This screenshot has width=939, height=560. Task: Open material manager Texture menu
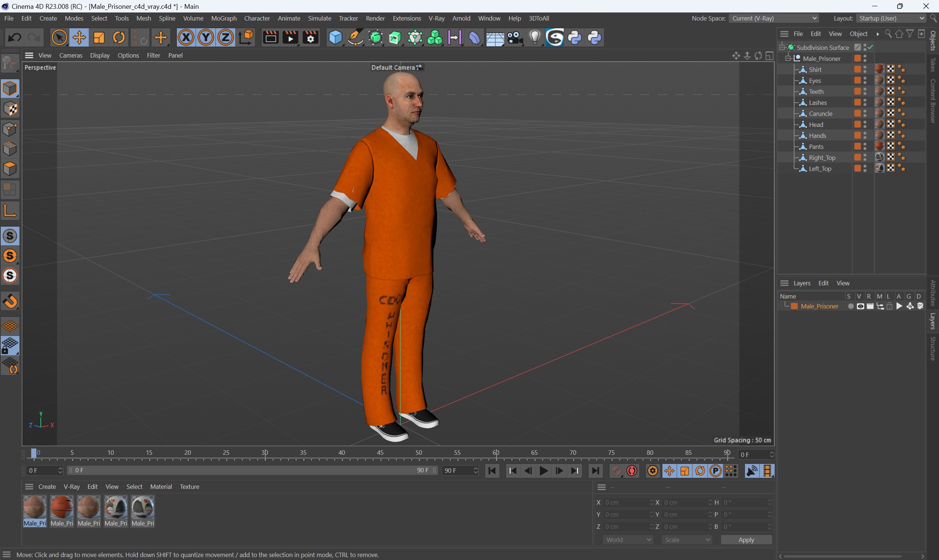pos(189,486)
